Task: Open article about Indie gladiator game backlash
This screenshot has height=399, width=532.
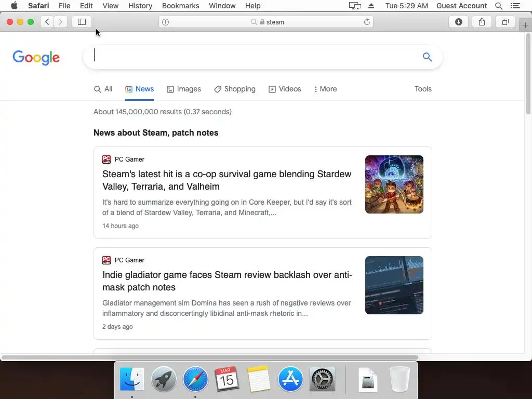Action: coord(228,281)
